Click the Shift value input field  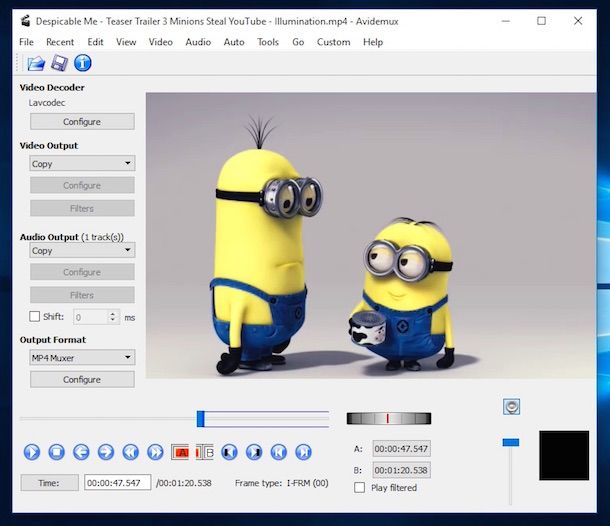coord(91,317)
